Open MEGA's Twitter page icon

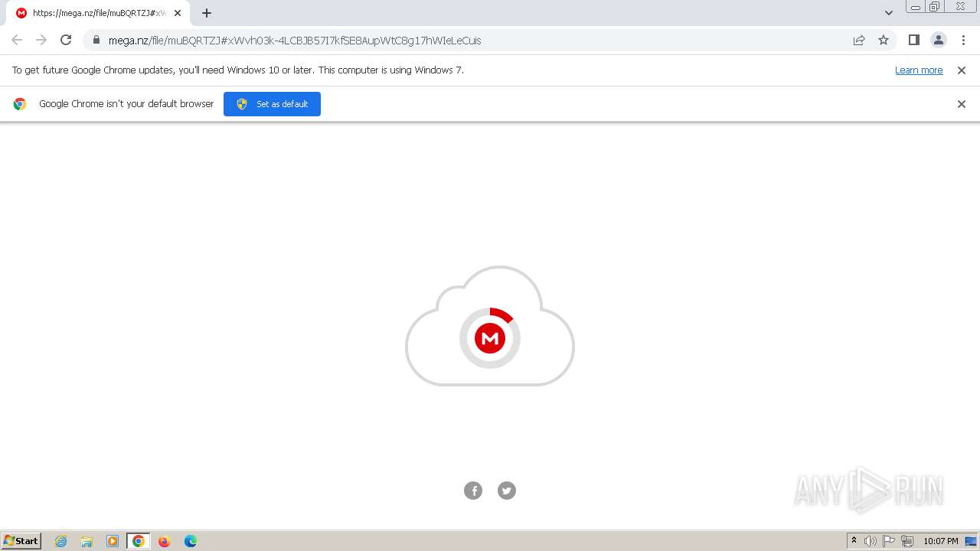click(507, 491)
